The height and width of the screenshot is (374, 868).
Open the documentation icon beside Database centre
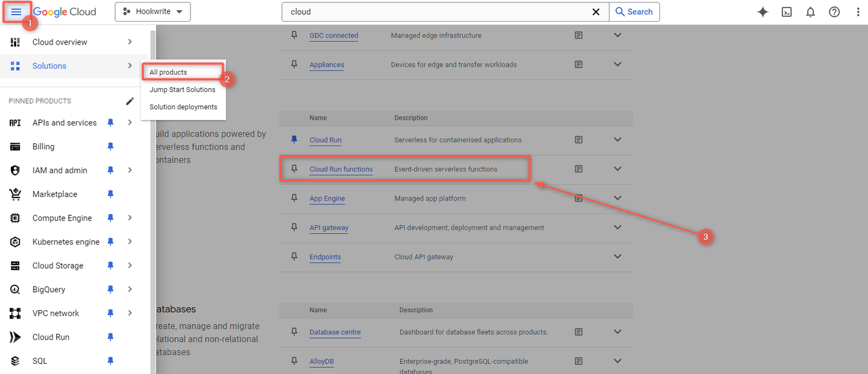579,331
